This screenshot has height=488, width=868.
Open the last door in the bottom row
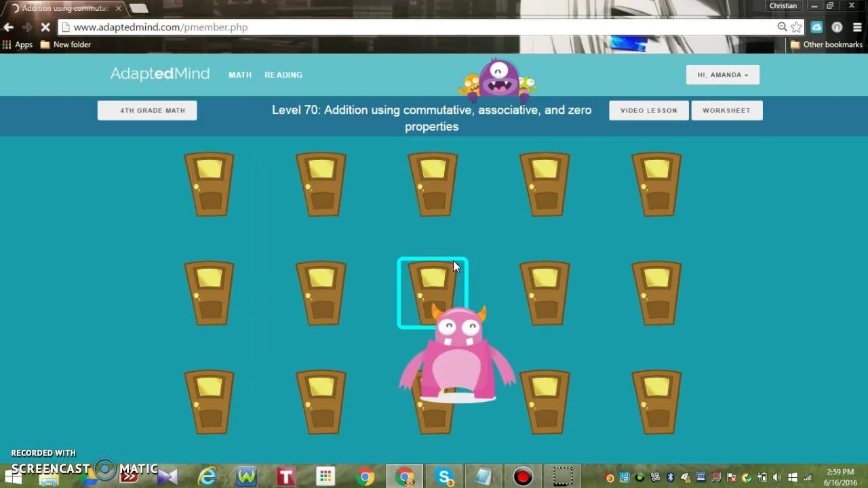656,401
